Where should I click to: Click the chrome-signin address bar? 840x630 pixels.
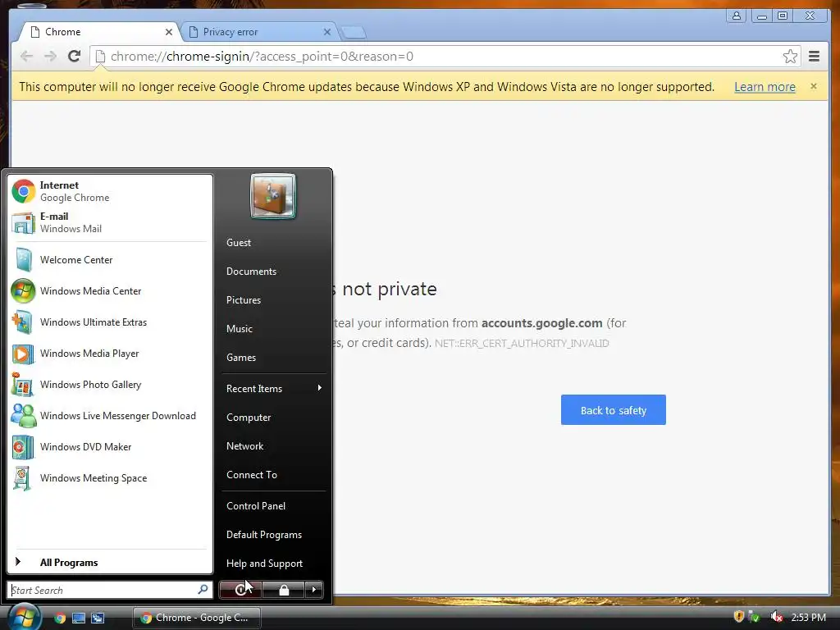(x=444, y=57)
